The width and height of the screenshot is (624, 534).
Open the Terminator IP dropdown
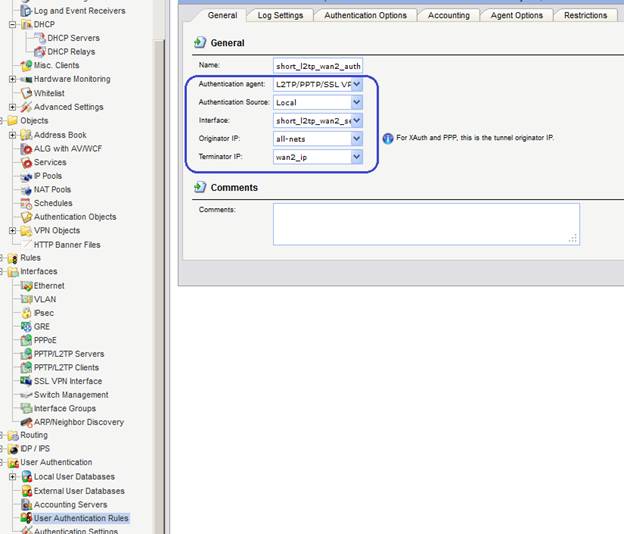[357, 157]
